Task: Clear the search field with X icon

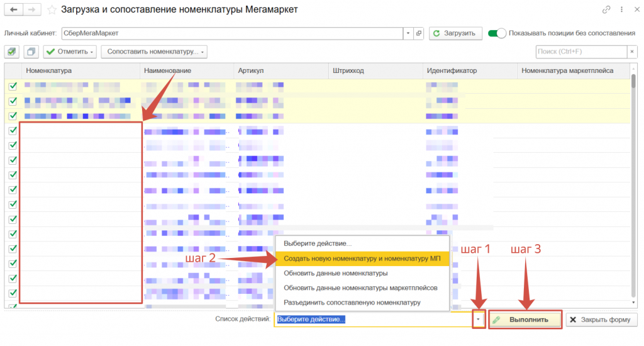Action: (x=632, y=52)
